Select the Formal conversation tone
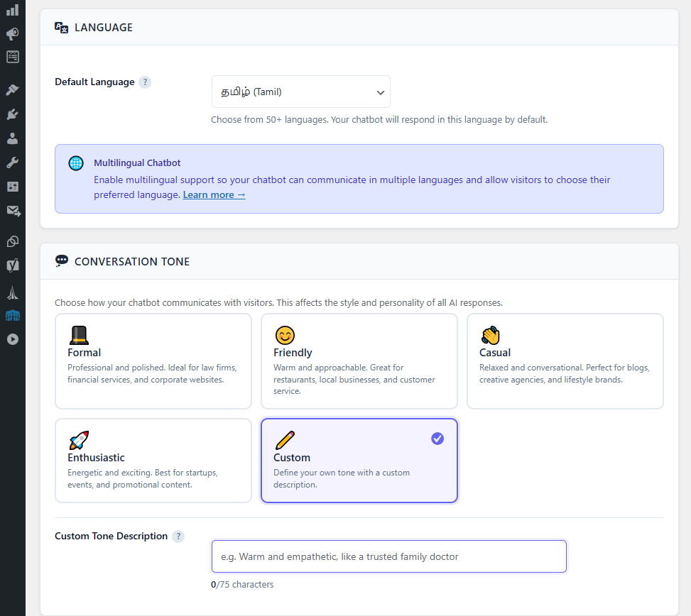This screenshot has width=691, height=616. click(153, 361)
